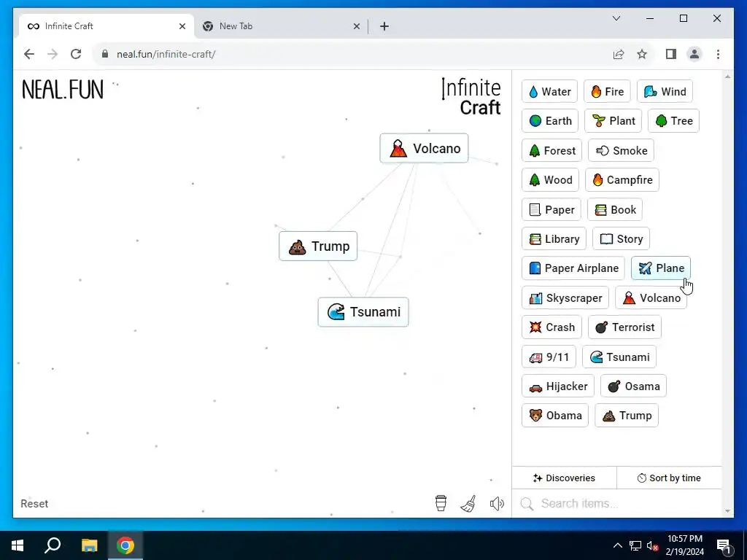Toggle Sort by time option
747x560 pixels.
click(x=669, y=478)
